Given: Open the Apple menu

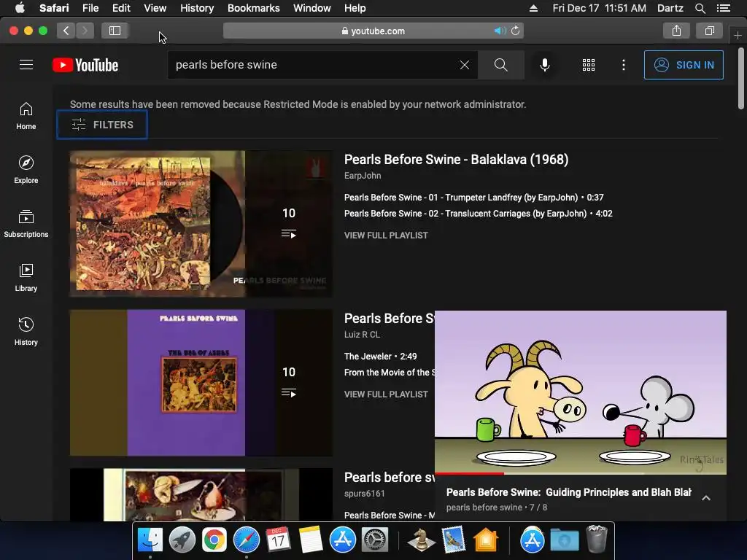Looking at the screenshot, I should 20,8.
